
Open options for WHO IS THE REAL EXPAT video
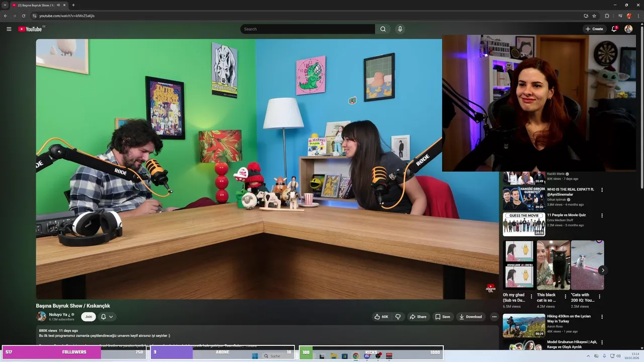click(602, 190)
